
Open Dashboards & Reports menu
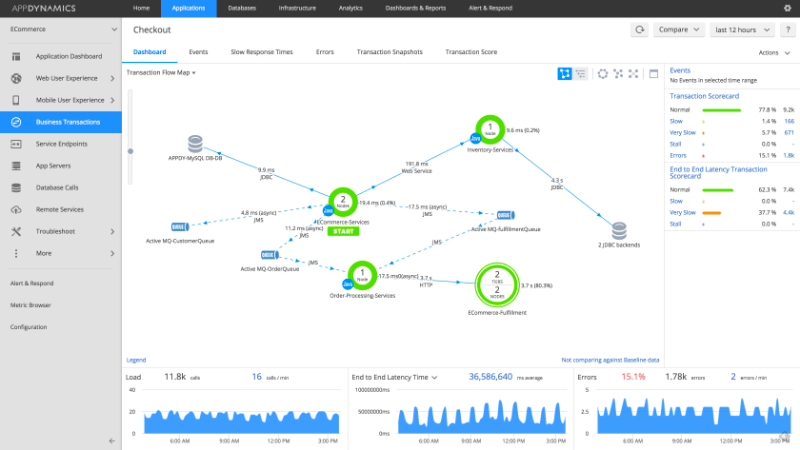pyautogui.click(x=415, y=8)
